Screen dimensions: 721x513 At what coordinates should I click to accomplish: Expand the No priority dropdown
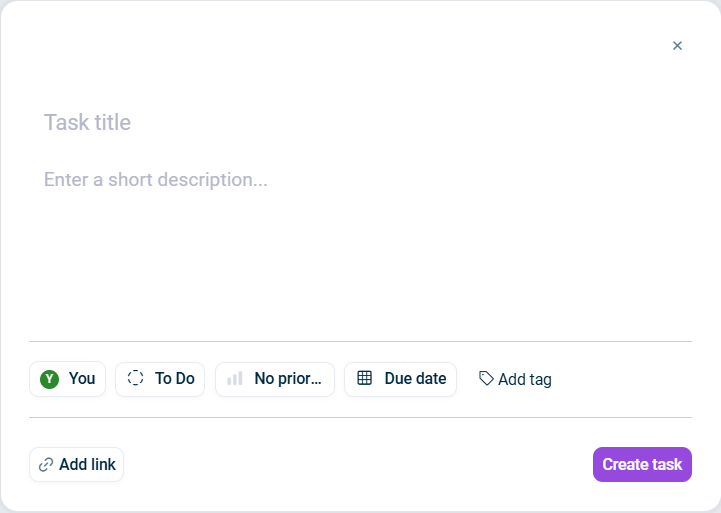[x=275, y=379]
